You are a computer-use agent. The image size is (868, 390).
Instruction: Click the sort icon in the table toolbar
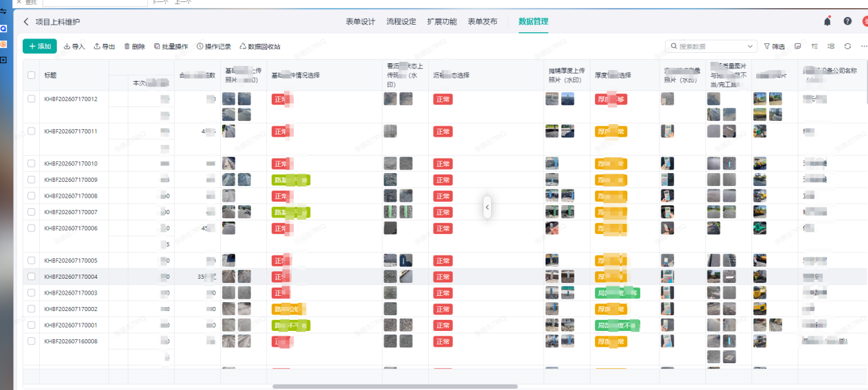(x=814, y=47)
